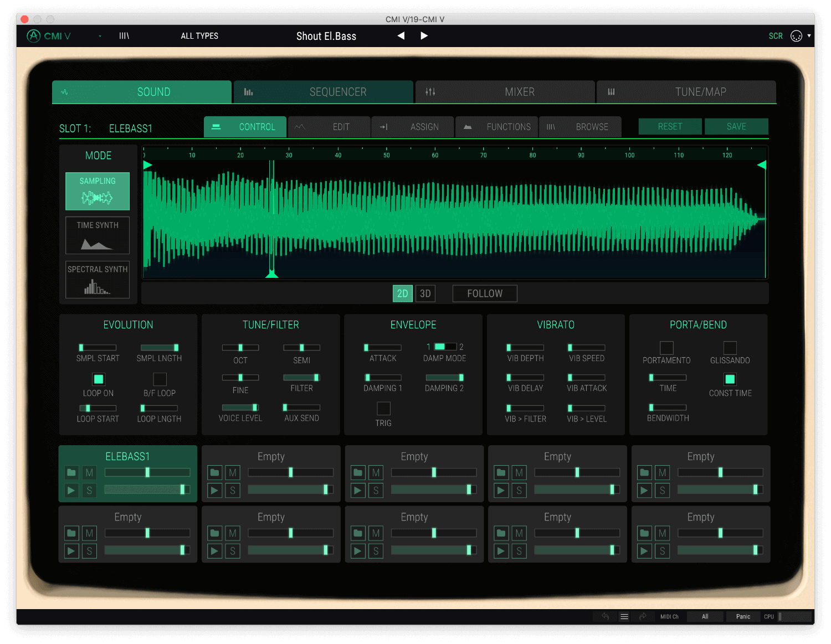Enable the PORTAMENTO checkbox
Image resolution: width=831 pixels, height=644 pixels.
tap(666, 348)
